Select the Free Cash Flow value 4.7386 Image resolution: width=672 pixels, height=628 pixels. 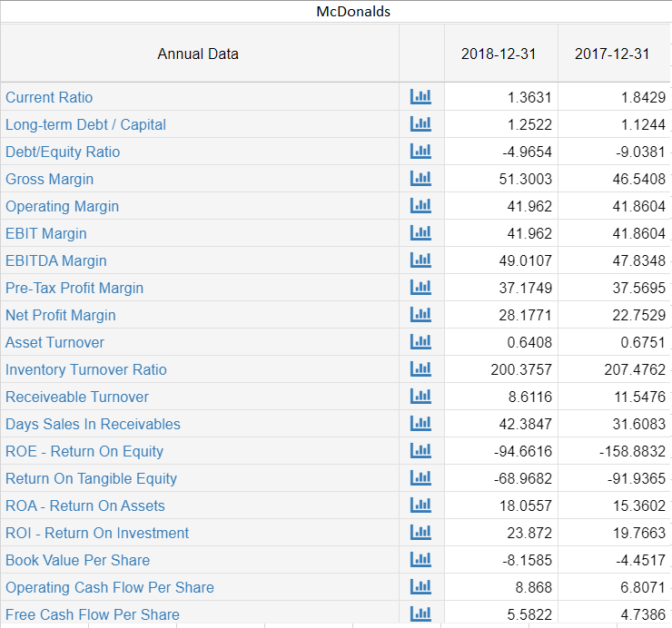point(643,614)
